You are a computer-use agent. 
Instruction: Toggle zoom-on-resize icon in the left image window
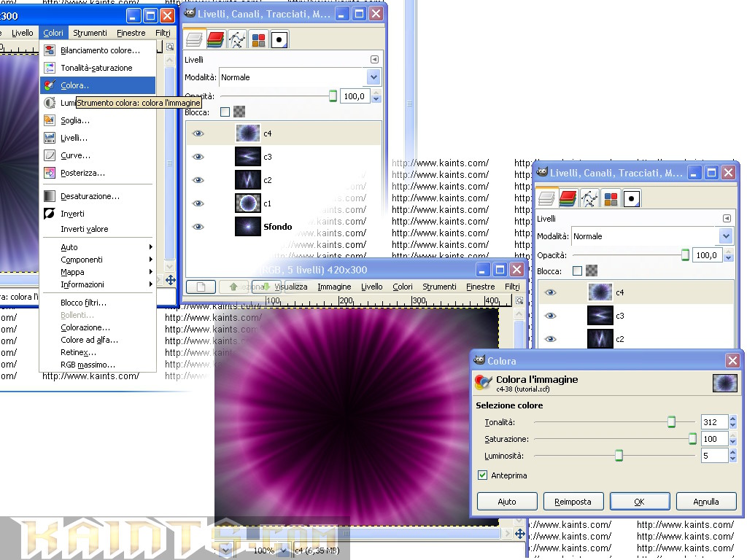169,47
